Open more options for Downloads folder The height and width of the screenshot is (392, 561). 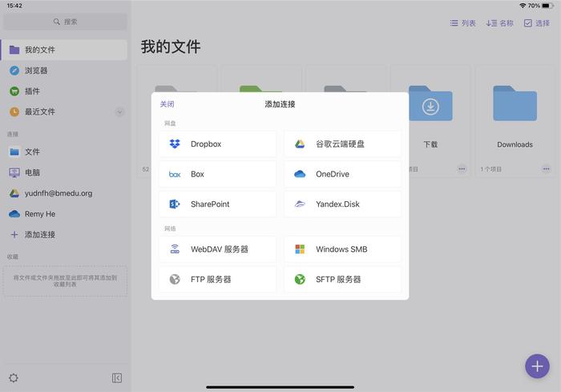click(x=546, y=169)
